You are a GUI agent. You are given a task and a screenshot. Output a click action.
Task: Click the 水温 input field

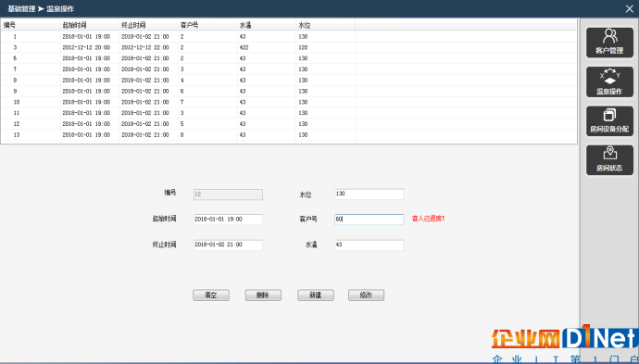coord(369,245)
